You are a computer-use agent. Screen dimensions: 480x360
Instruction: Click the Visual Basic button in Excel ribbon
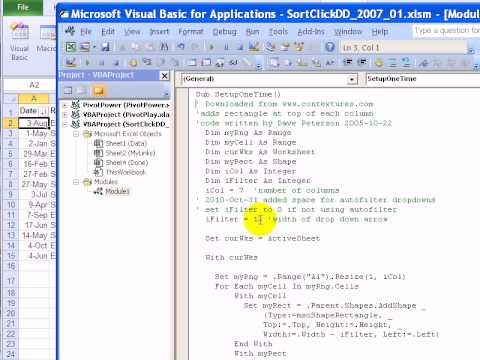click(19, 42)
